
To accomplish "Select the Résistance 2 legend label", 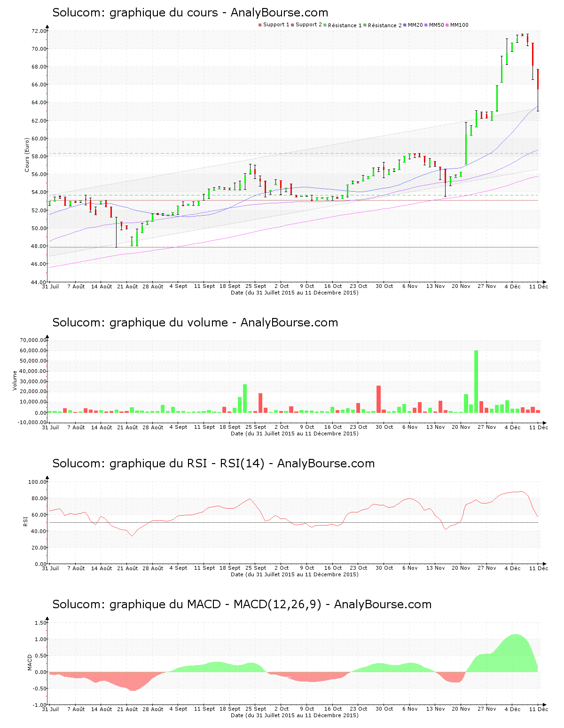I will [x=385, y=25].
